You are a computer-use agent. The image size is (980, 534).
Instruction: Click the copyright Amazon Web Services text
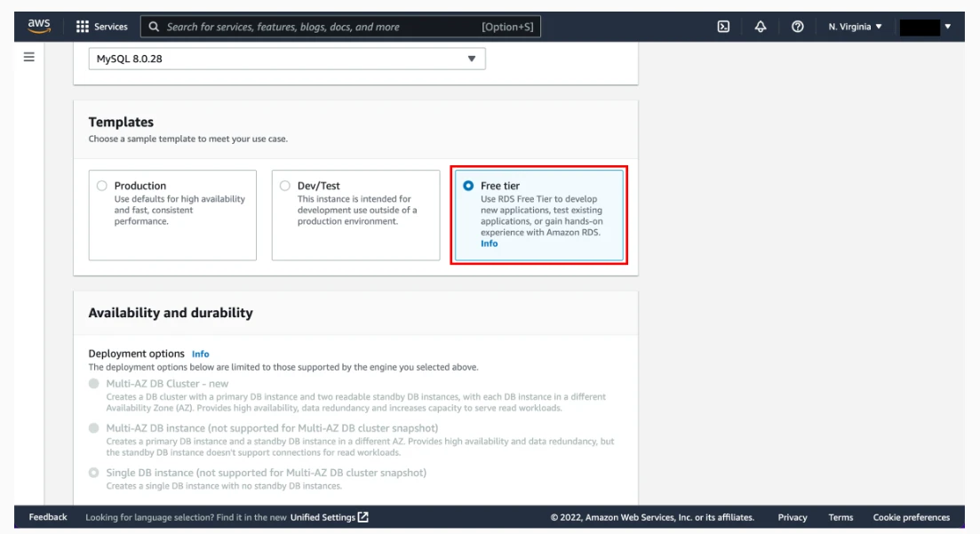[652, 517]
